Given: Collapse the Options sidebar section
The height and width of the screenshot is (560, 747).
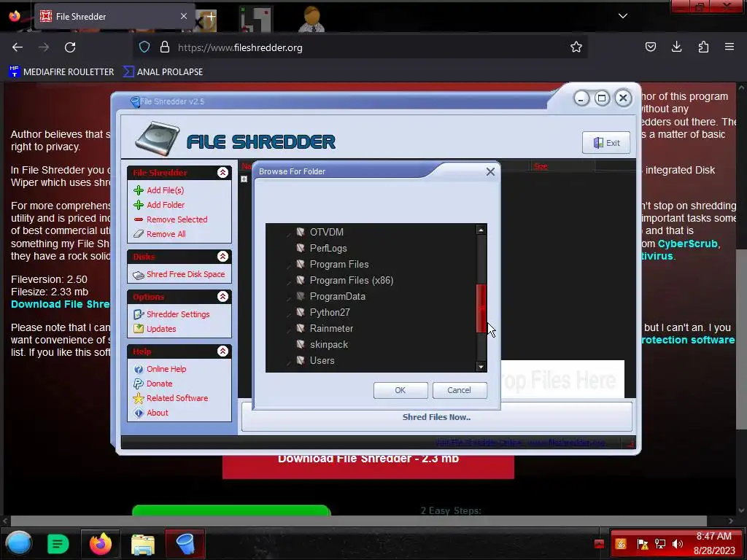Looking at the screenshot, I should [222, 297].
